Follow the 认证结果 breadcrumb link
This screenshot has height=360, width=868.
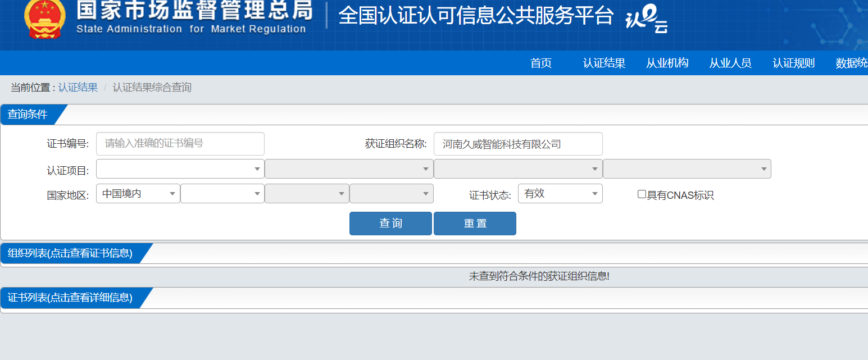tap(78, 88)
